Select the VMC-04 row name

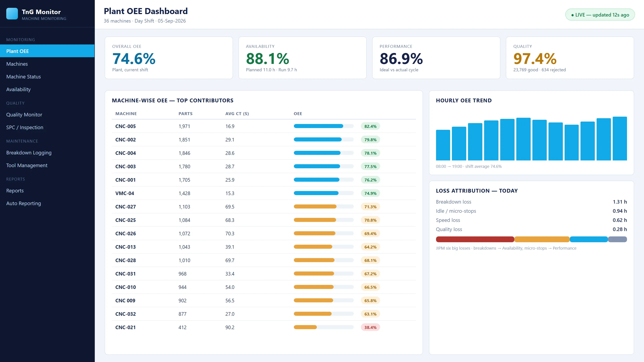125,193
